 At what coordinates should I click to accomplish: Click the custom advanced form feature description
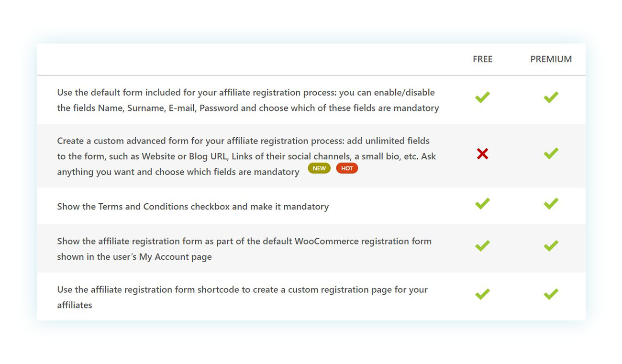click(246, 156)
